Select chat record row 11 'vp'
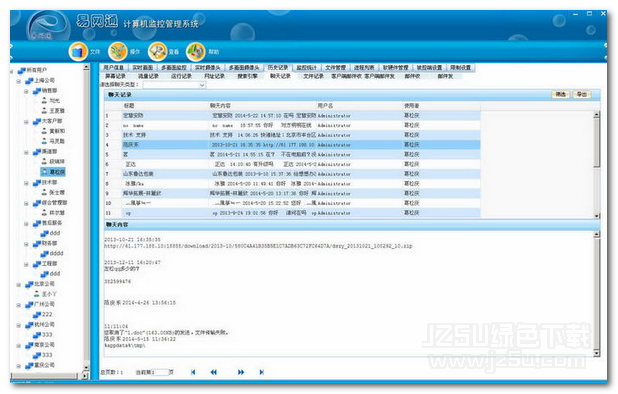Image resolution: width=618 pixels, height=394 pixels. coord(292,213)
